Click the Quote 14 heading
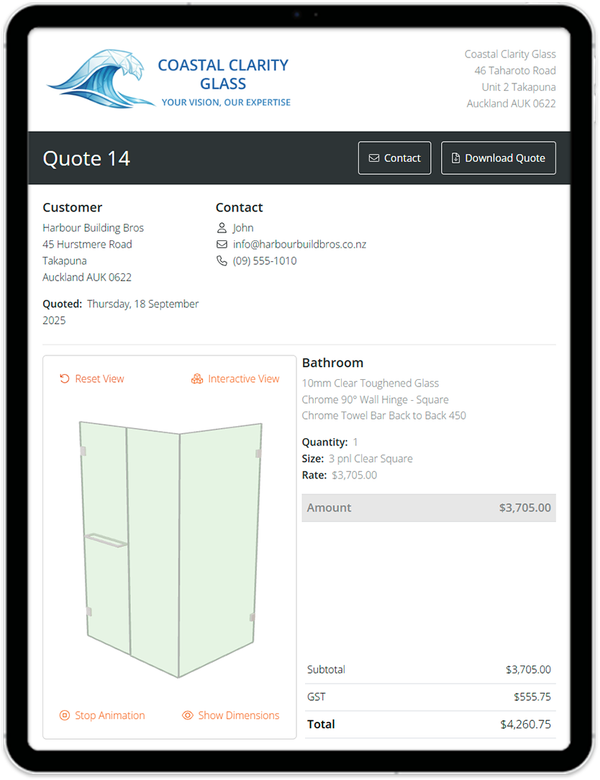Screen dimensions: 600x780 [x=87, y=159]
